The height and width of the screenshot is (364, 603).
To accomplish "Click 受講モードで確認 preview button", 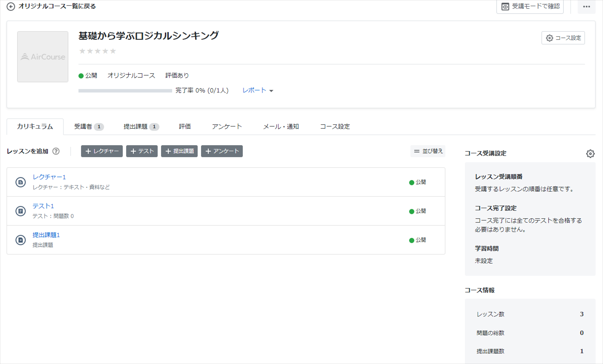I will click(x=530, y=7).
